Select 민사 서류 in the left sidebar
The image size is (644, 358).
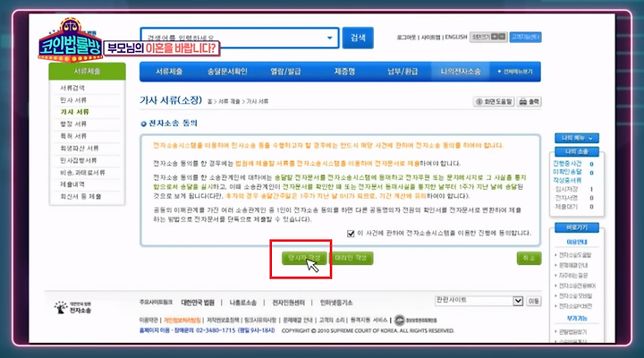pyautogui.click(x=73, y=100)
